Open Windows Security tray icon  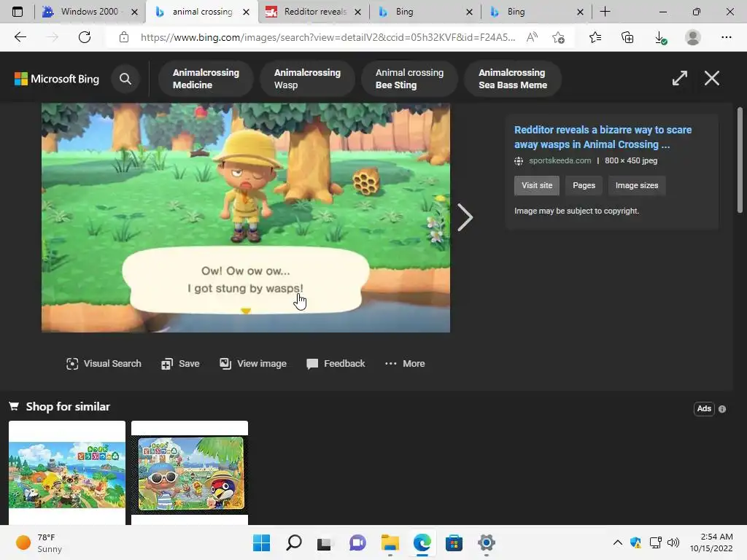635,542
